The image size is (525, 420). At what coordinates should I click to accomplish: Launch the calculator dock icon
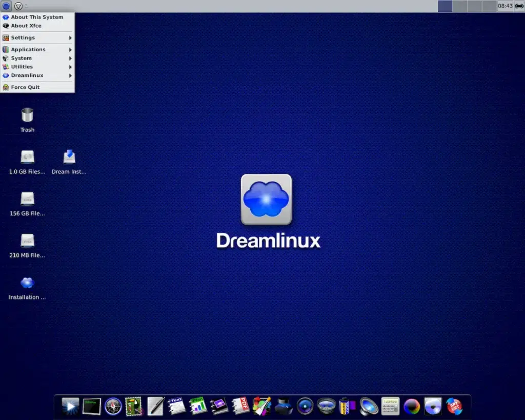point(390,406)
